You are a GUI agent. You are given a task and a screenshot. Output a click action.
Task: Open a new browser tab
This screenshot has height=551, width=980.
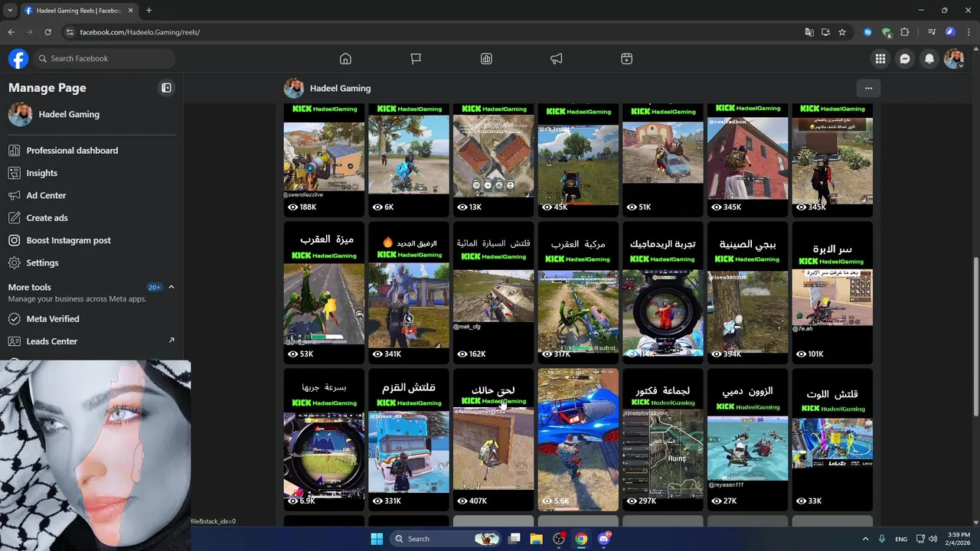pyautogui.click(x=149, y=11)
